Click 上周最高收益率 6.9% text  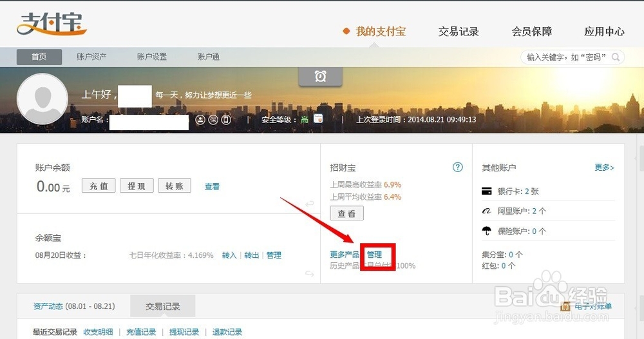coord(366,184)
